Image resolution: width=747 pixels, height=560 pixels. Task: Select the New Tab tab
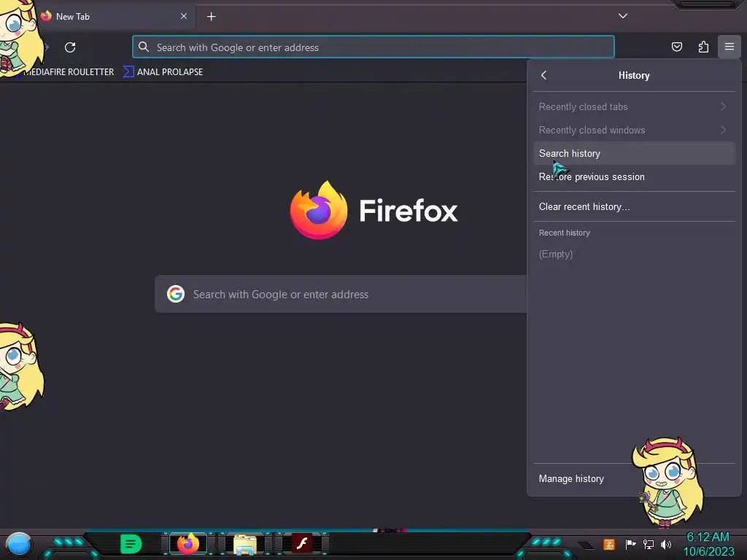point(115,17)
